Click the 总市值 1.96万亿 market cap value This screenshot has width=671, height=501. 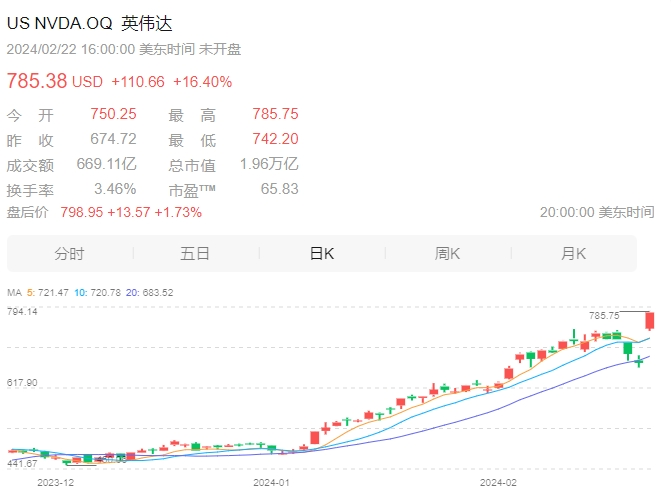point(269,164)
